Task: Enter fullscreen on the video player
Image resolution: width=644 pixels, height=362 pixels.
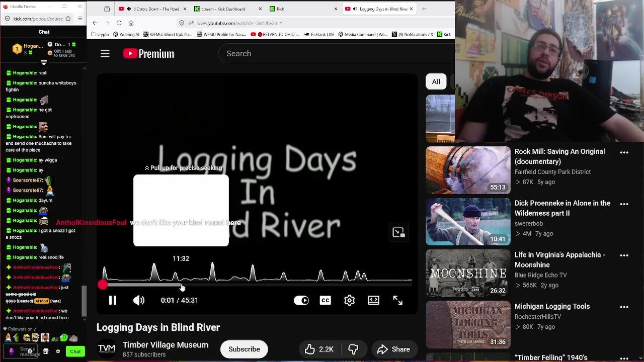Action: 397,300
